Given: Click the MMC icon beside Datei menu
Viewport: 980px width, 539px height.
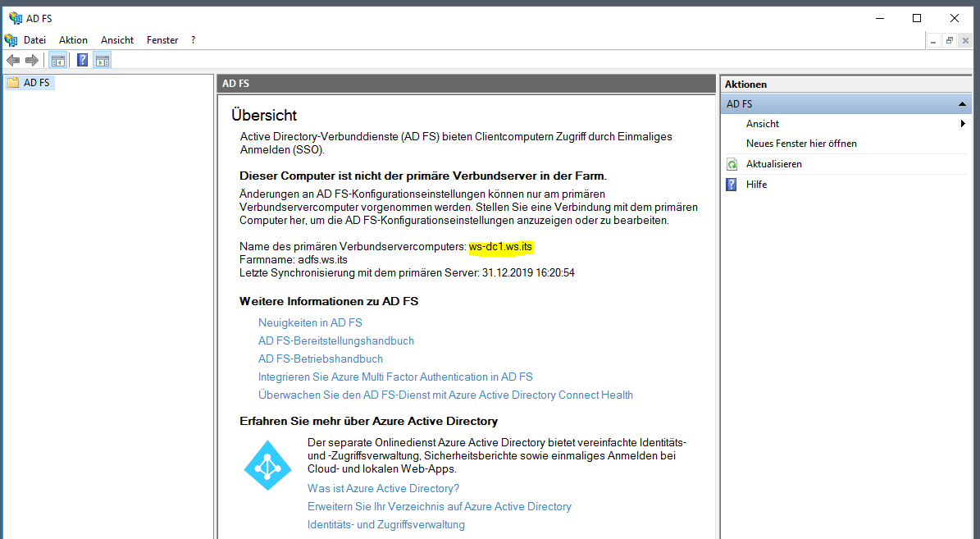Looking at the screenshot, I should pos(11,40).
